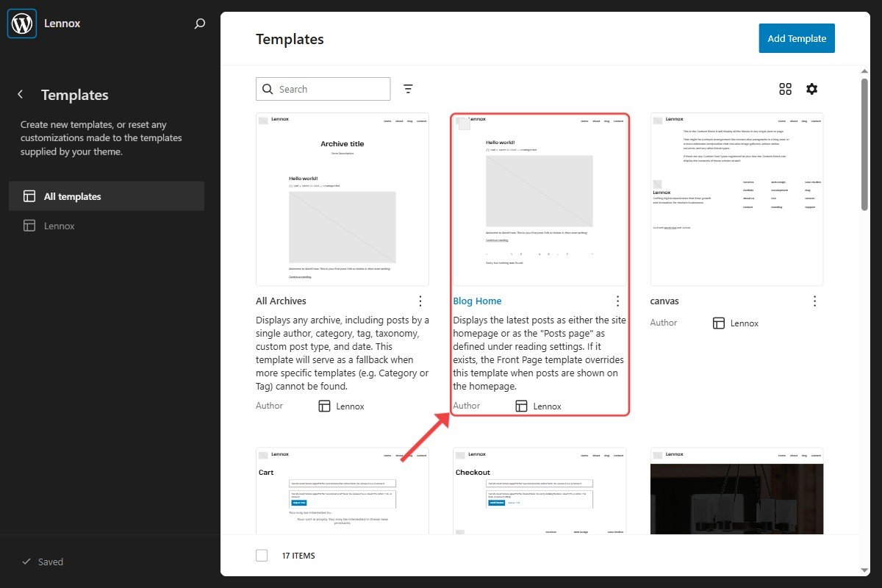Click the All Archives title

(x=281, y=301)
